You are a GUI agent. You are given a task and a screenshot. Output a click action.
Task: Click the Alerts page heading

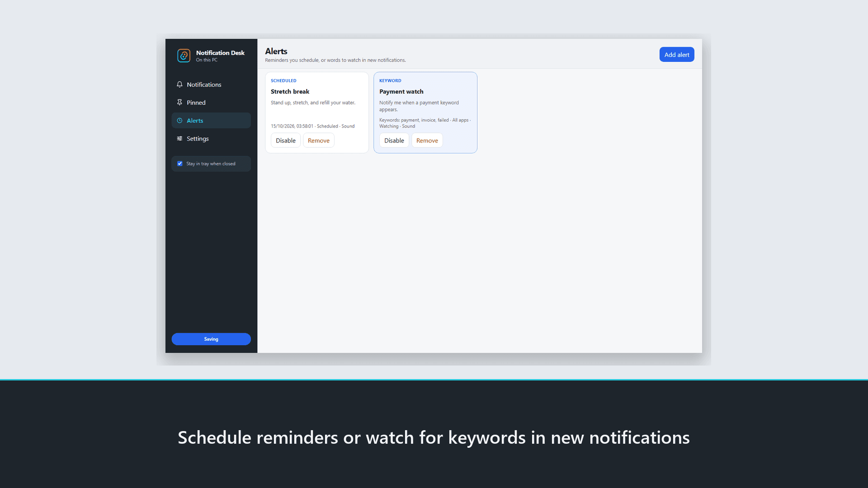coord(276,52)
